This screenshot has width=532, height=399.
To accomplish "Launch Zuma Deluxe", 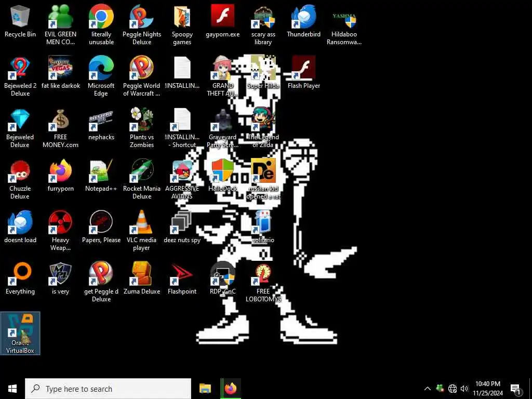I will pos(142,278).
